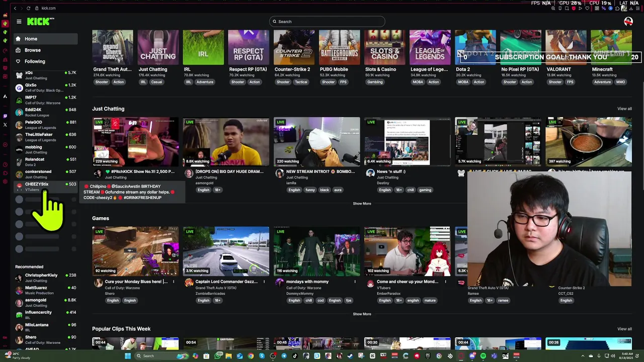Open options menu for mondays with mommy stream
Screen dimensions: 644x362
point(355,282)
